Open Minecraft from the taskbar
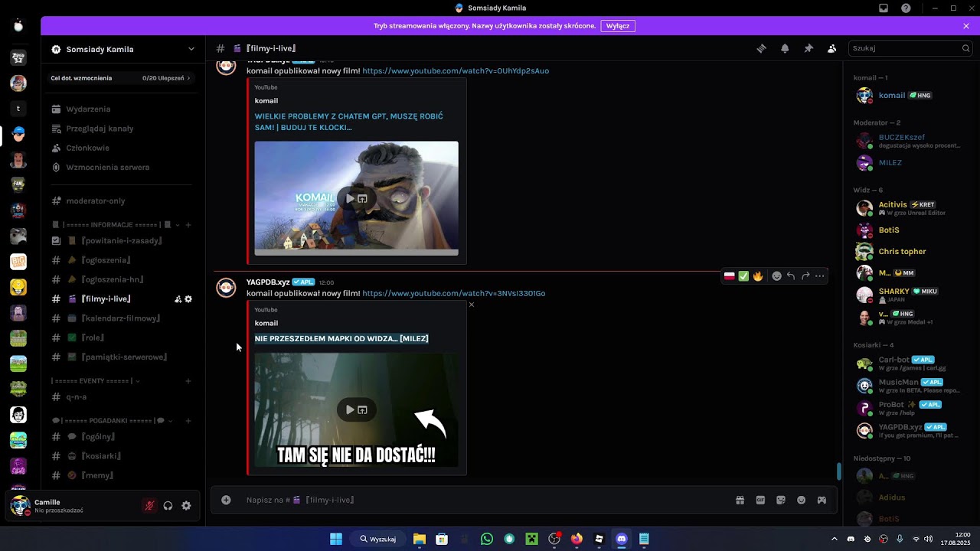 tap(531, 539)
